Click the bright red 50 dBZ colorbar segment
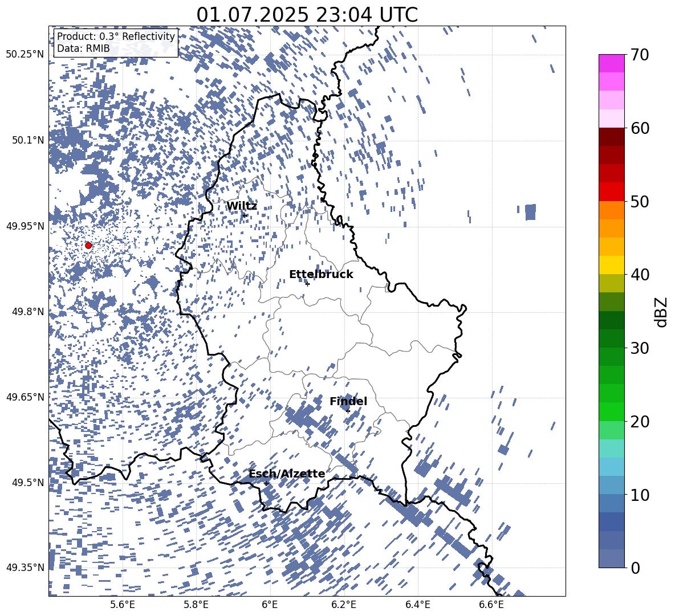The image size is (675, 616). pyautogui.click(x=612, y=192)
